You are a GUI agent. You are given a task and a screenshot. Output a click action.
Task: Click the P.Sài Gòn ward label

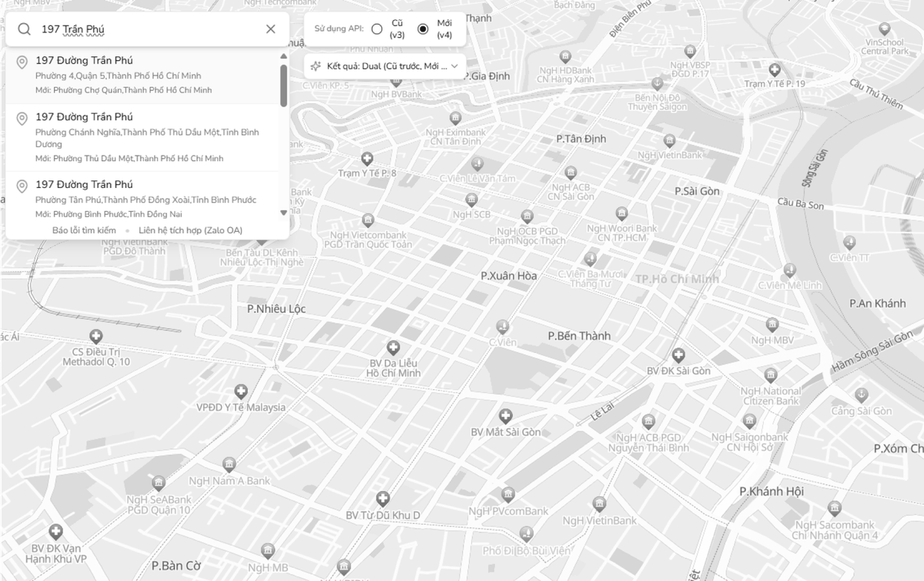698,191
